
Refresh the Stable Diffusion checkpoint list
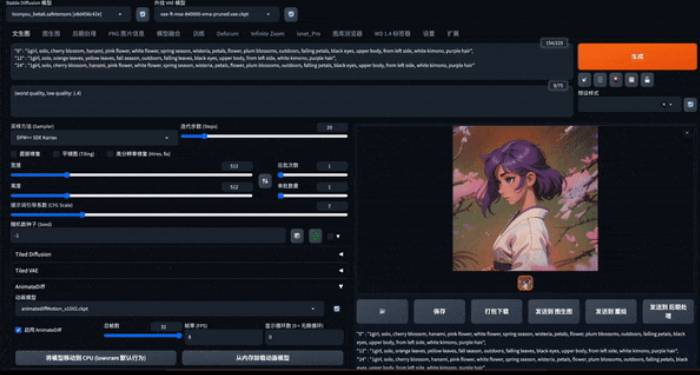(142, 14)
